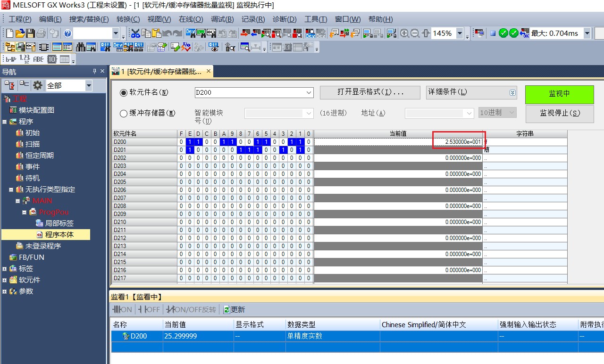604x364 pixels.
Task: Open the blue Help question mark icon
Action: [67, 33]
